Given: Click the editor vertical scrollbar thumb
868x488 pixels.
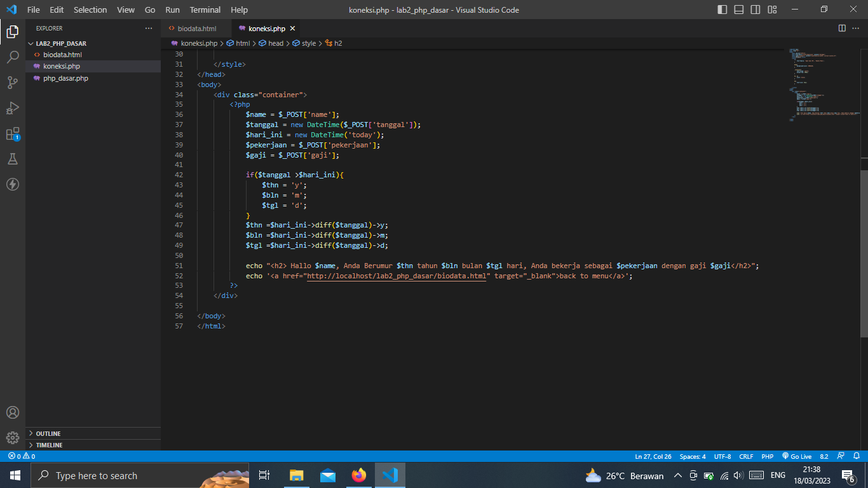Looking at the screenshot, I should pyautogui.click(x=864, y=247).
